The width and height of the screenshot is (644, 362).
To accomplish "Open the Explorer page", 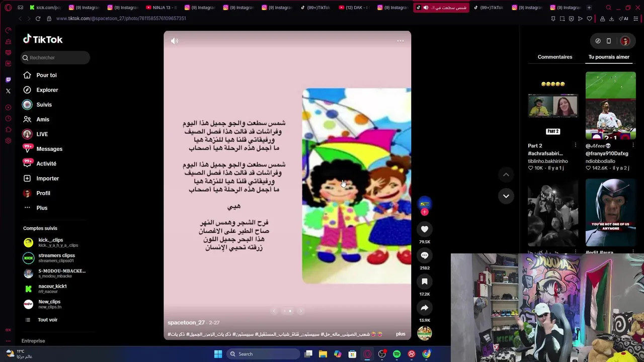I will click(x=47, y=90).
